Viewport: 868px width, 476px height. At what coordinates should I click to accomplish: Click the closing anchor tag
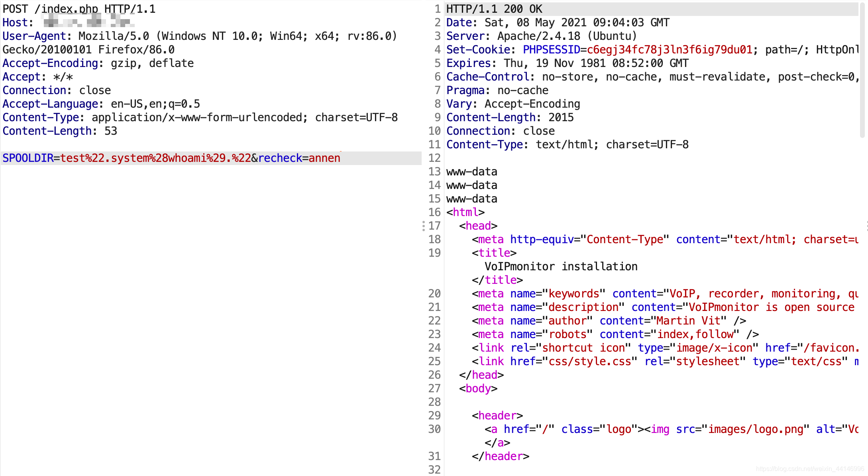click(x=497, y=443)
